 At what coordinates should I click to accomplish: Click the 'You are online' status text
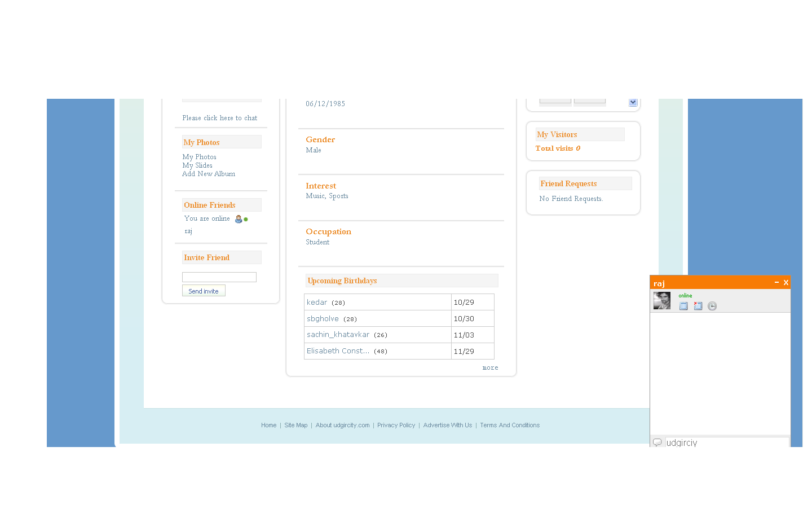[x=207, y=218]
